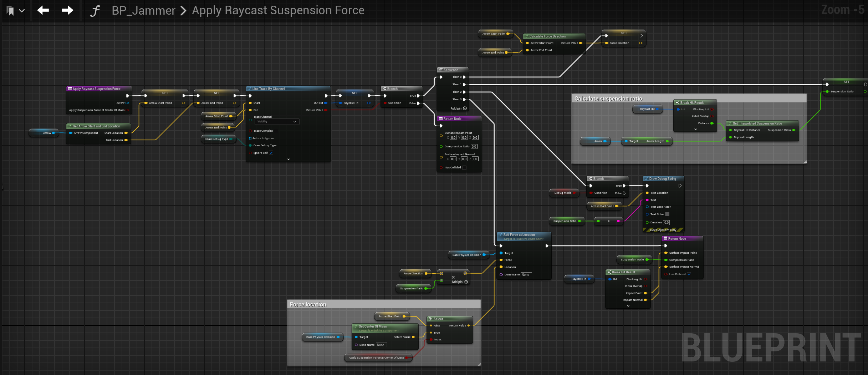This screenshot has width=868, height=375.
Task: Click the function icon beside BP_Jammer
Action: 94,10
